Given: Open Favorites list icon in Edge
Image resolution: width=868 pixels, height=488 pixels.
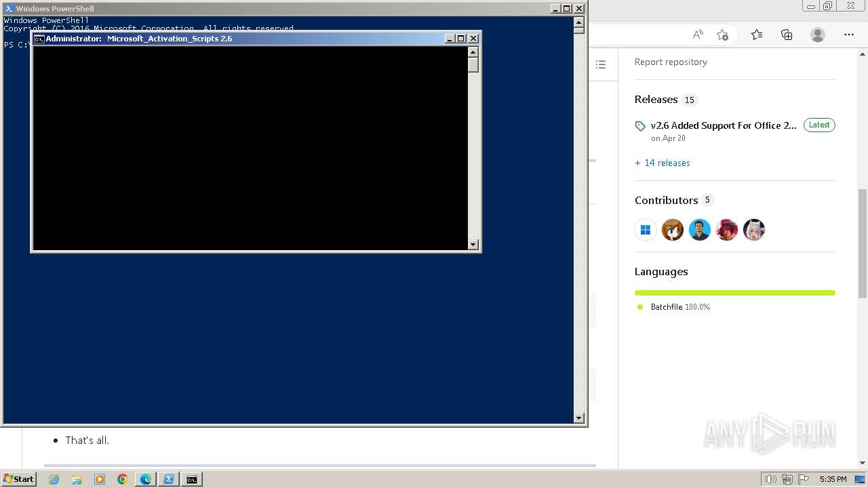Looking at the screenshot, I should (757, 35).
